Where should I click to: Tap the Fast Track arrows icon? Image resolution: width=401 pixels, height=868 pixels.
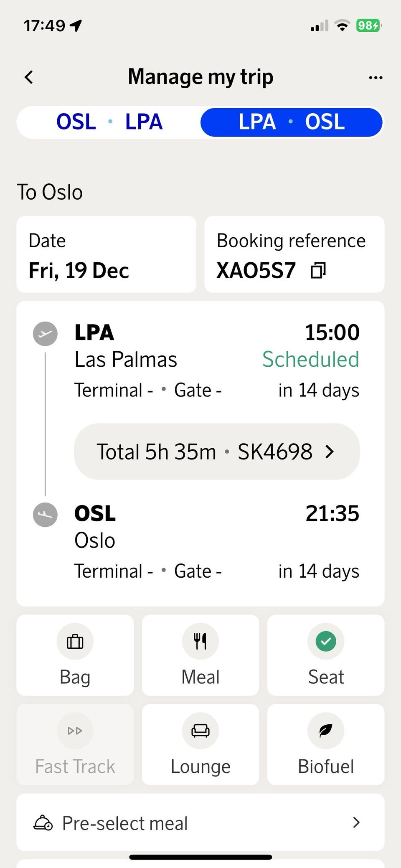point(75,731)
